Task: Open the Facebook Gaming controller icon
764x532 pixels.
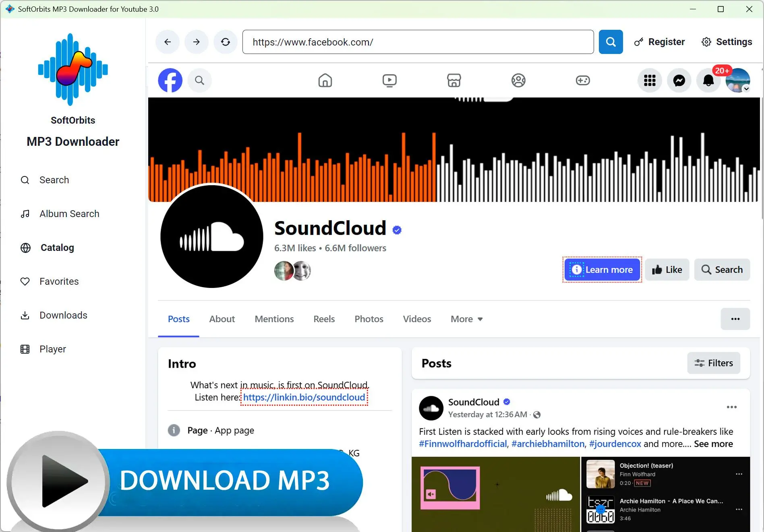Action: click(x=583, y=80)
